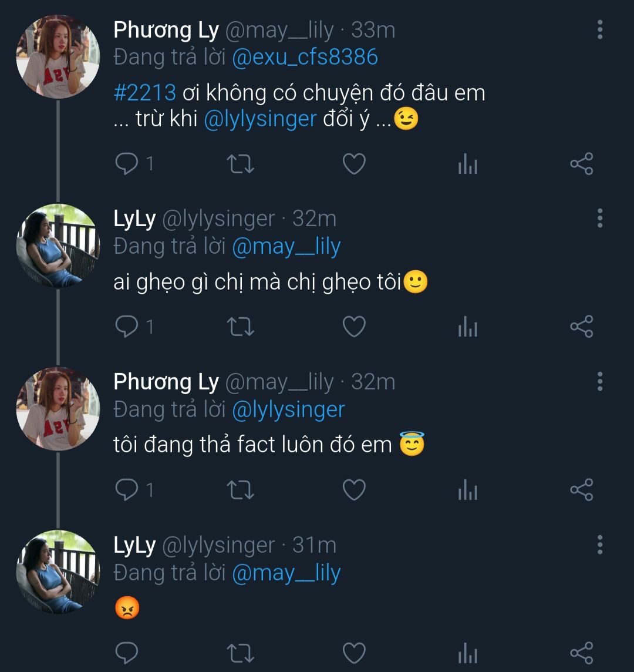Open more options for Phương Ly's 32m tweet
Image resolution: width=634 pixels, height=672 pixels.
(599, 381)
